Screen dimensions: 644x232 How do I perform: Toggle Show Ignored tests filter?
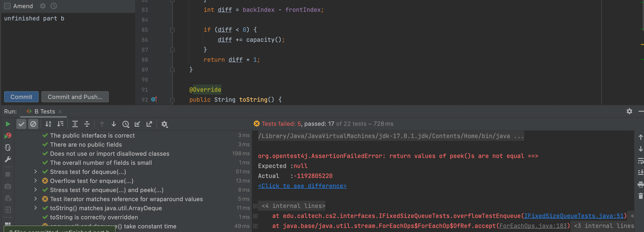(x=33, y=124)
